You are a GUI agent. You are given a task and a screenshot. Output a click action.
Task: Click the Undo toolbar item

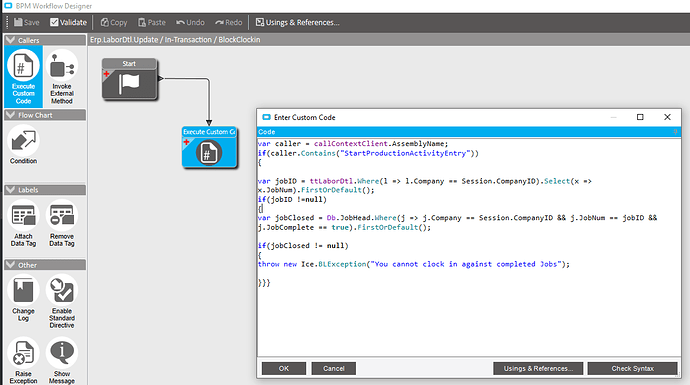[190, 22]
